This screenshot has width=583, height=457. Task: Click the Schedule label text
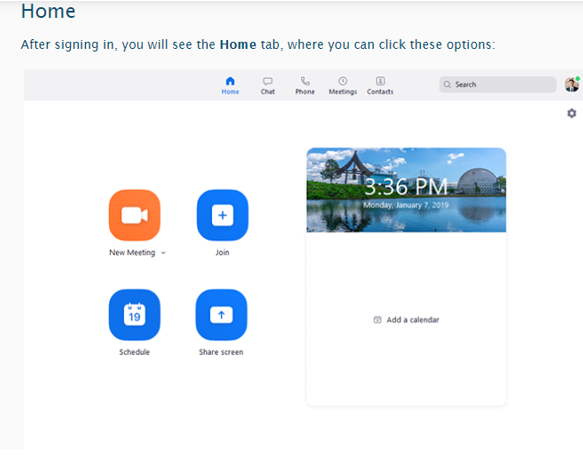pyautogui.click(x=135, y=352)
